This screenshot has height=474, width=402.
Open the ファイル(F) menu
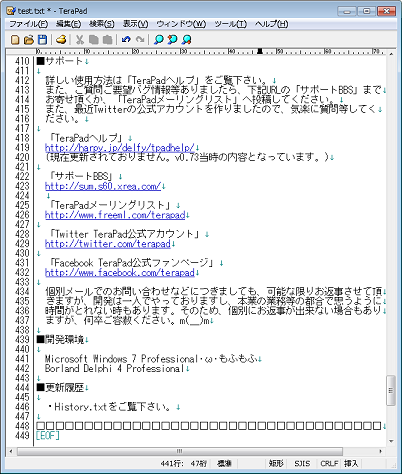29,24
